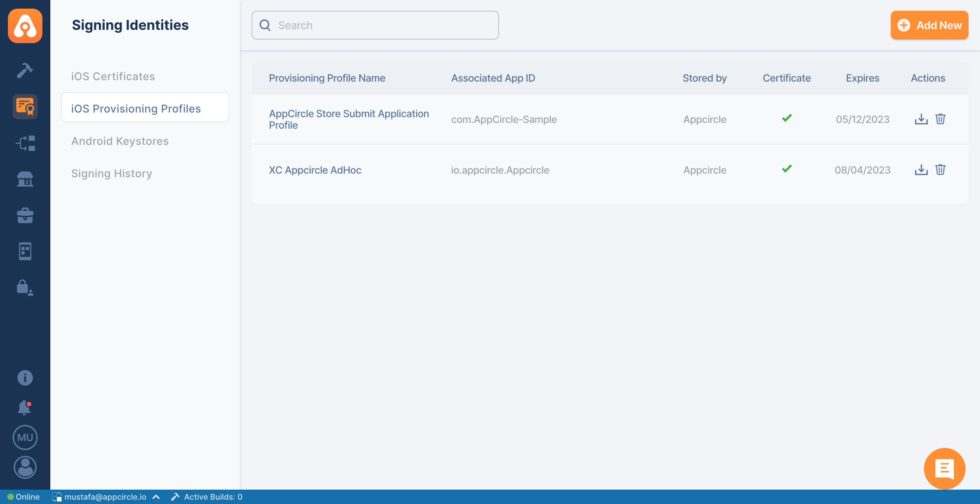
Task: Open the Enterprise Store briefcase icon
Action: [x=25, y=215]
